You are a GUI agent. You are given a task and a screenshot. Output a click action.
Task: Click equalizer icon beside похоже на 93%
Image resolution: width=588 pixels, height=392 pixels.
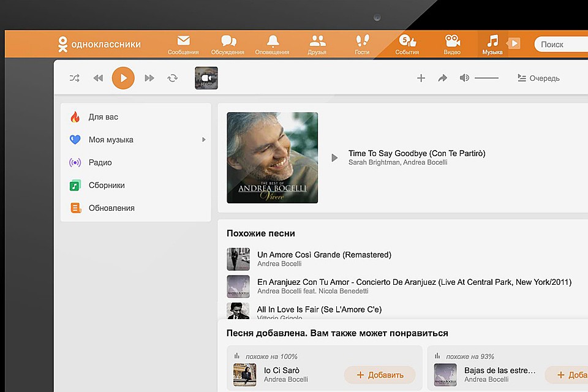(437, 356)
